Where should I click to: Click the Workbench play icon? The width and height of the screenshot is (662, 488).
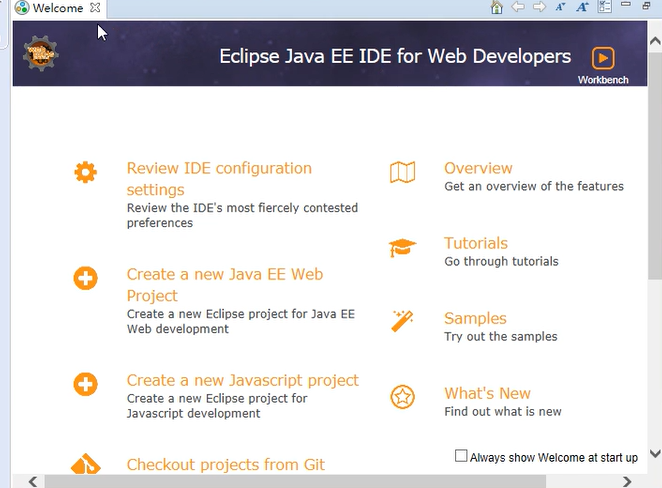pos(602,58)
